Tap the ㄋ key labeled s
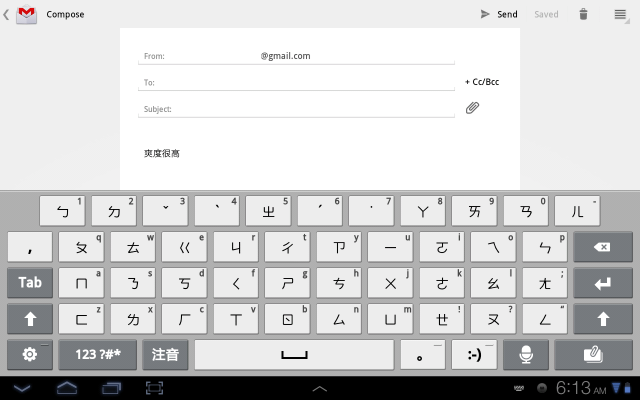 click(x=133, y=283)
